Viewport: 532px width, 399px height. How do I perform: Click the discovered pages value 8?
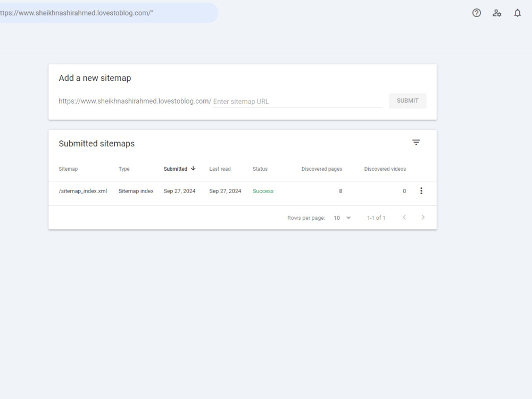coord(340,191)
